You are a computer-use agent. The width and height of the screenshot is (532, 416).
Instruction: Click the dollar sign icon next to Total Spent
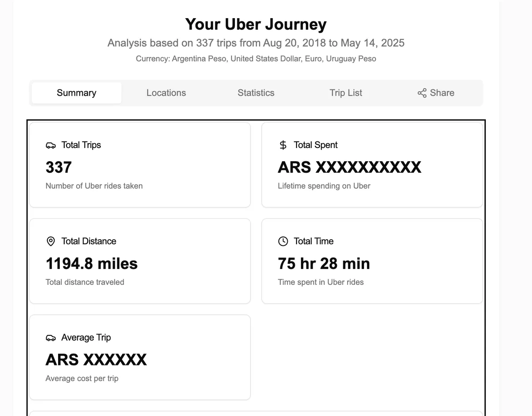click(282, 144)
